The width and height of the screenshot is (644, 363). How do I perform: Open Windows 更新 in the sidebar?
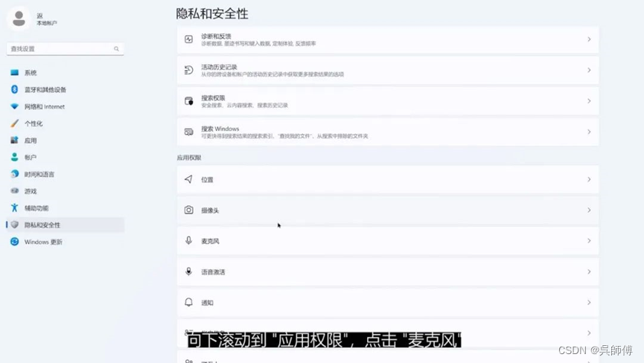tap(66, 242)
